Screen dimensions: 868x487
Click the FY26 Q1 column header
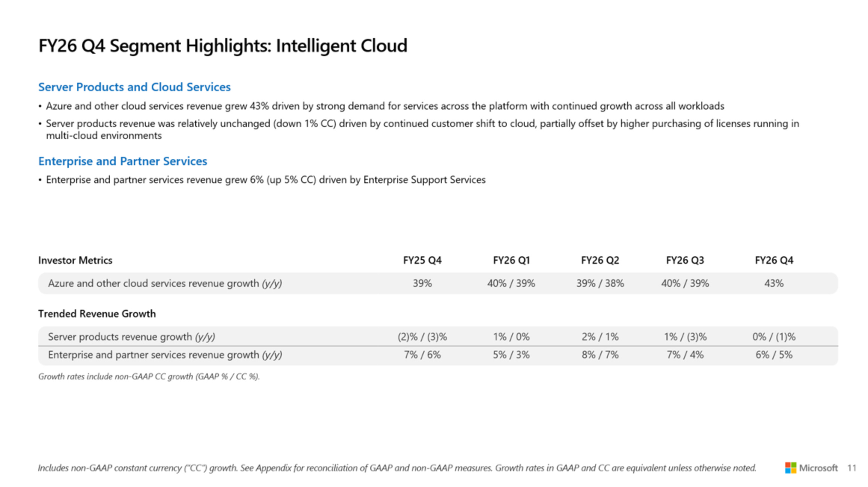[511, 260]
